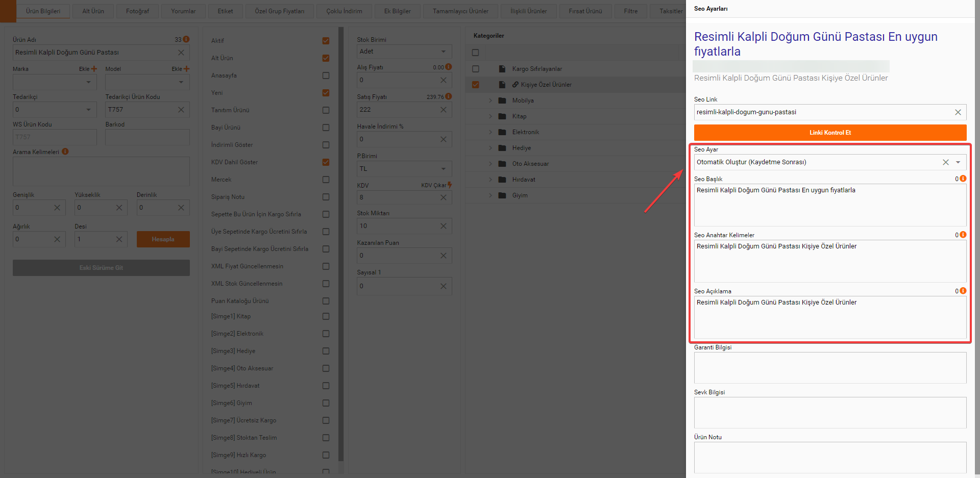This screenshot has height=478, width=980.
Task: Uncheck the Kişiye Özel Ürünler category
Action: click(476, 85)
